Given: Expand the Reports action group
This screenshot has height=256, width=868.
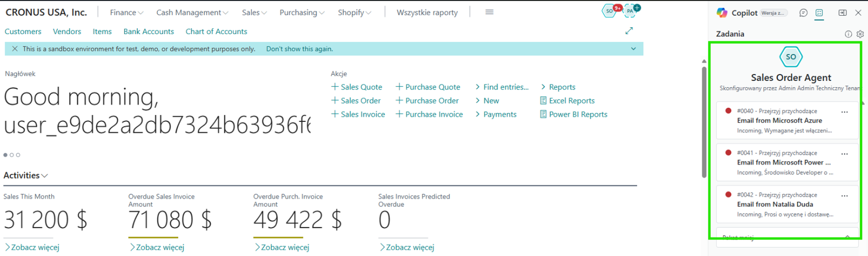Looking at the screenshot, I should (x=558, y=87).
